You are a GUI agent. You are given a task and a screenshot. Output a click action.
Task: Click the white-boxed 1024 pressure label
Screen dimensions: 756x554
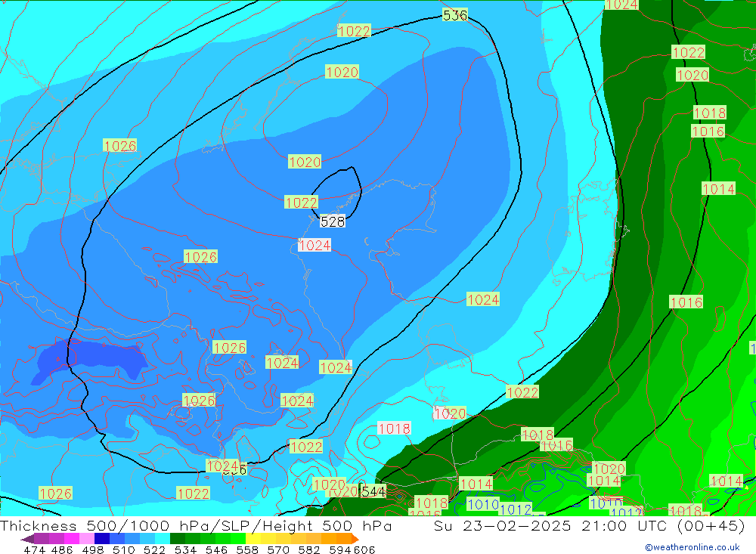314,245
